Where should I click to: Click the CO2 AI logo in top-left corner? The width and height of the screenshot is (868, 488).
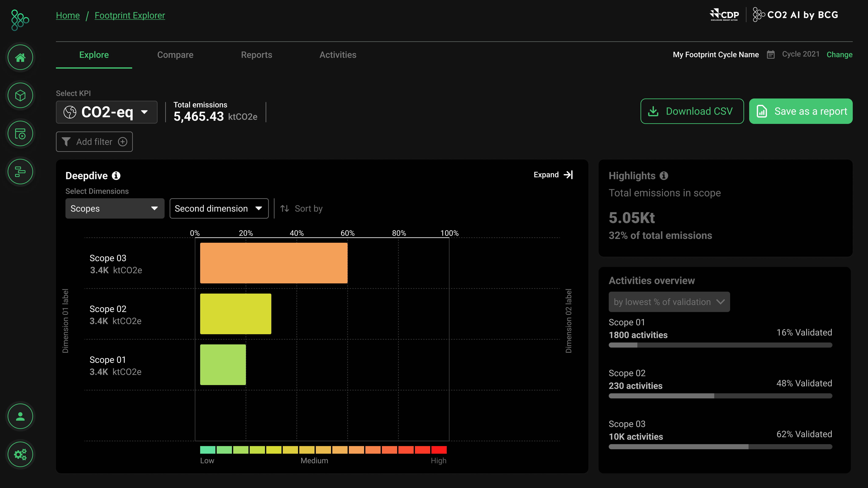click(x=19, y=20)
